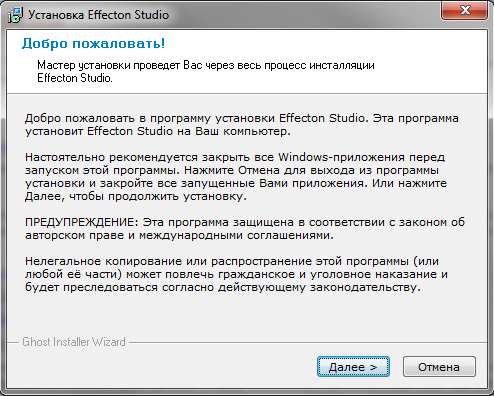Click the авторском праве и международными соглашениями line
This screenshot has width=494, height=396.
point(179,235)
